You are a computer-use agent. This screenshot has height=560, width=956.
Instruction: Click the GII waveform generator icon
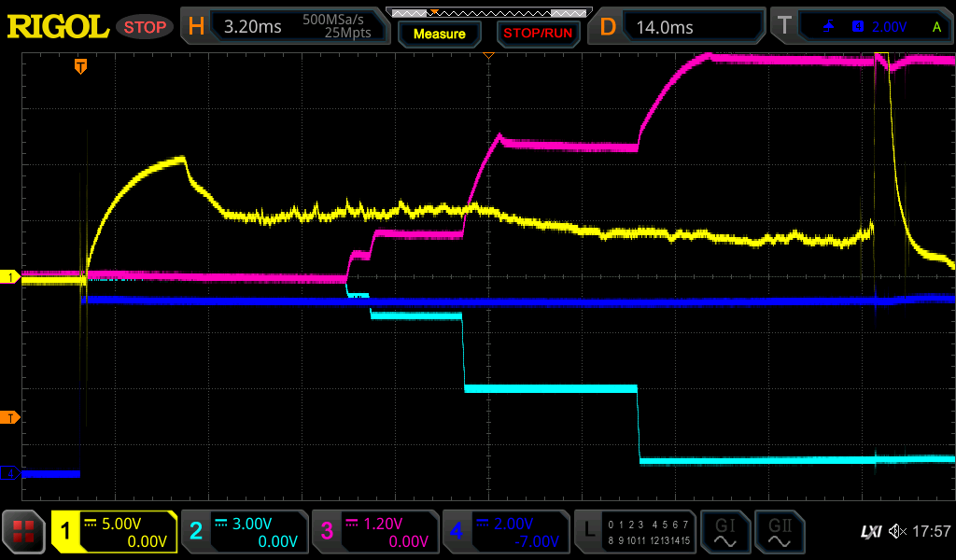coord(779,532)
